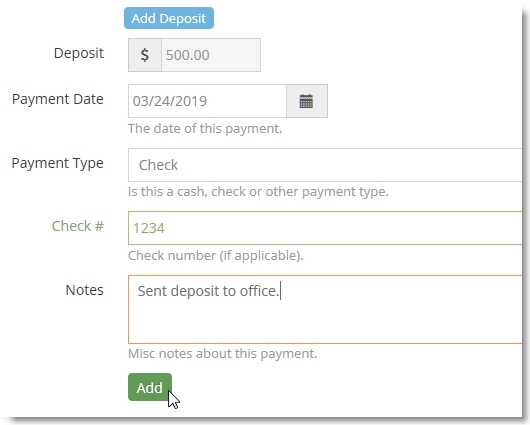Click the Check # field containing 1234

coord(325,228)
